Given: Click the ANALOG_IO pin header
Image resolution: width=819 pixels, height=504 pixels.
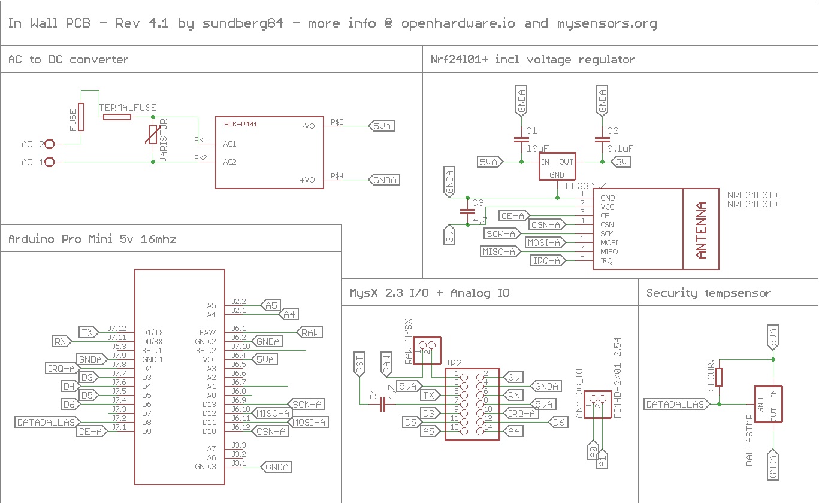Looking at the screenshot, I should pyautogui.click(x=597, y=405).
